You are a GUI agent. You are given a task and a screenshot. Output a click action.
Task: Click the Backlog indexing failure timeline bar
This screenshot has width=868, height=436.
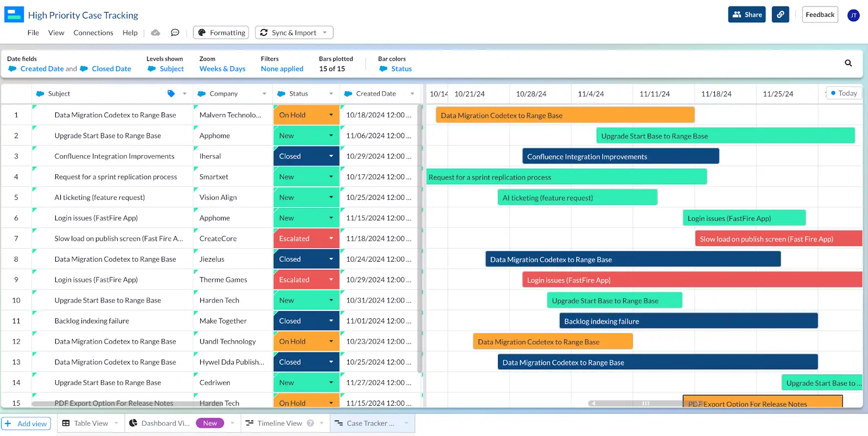point(688,321)
